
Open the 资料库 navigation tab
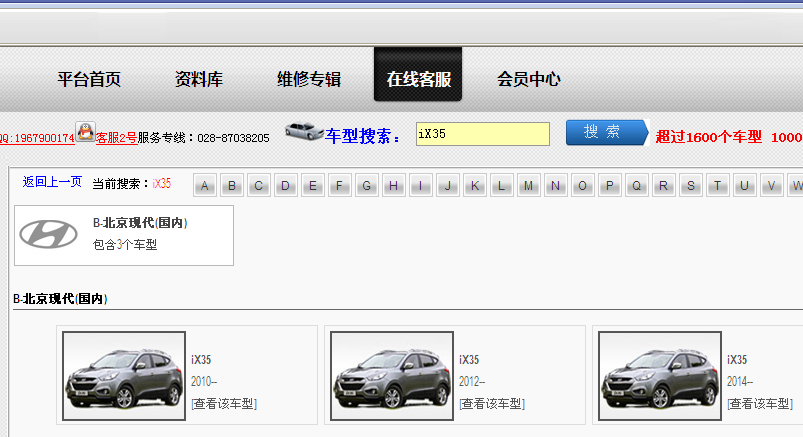[x=199, y=79]
